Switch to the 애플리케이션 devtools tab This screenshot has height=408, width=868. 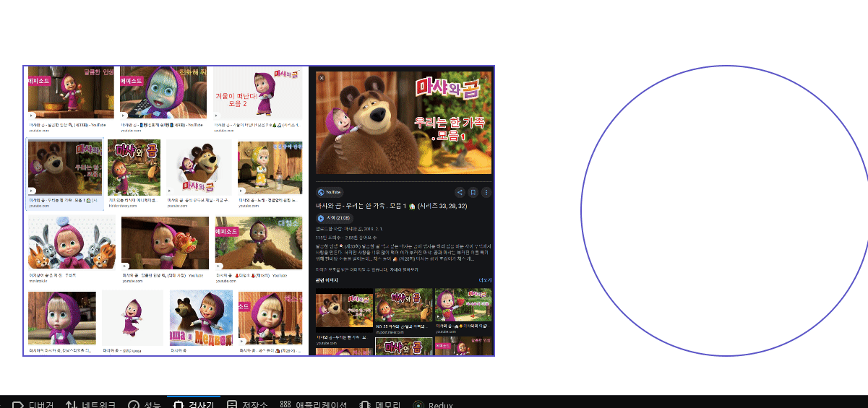coord(314,404)
